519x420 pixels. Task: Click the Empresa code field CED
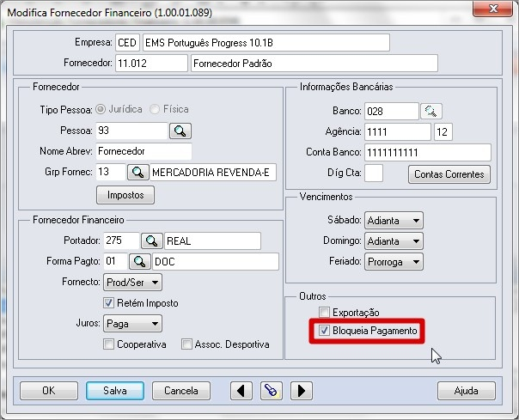click(127, 43)
